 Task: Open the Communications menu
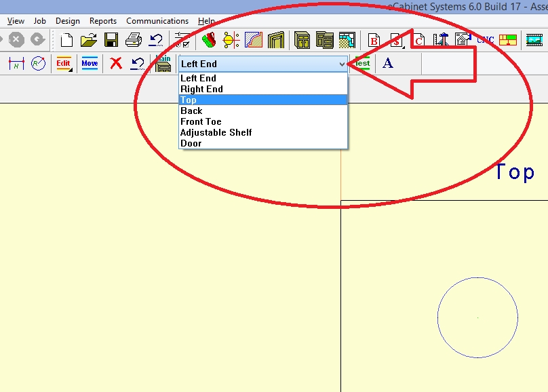click(157, 21)
